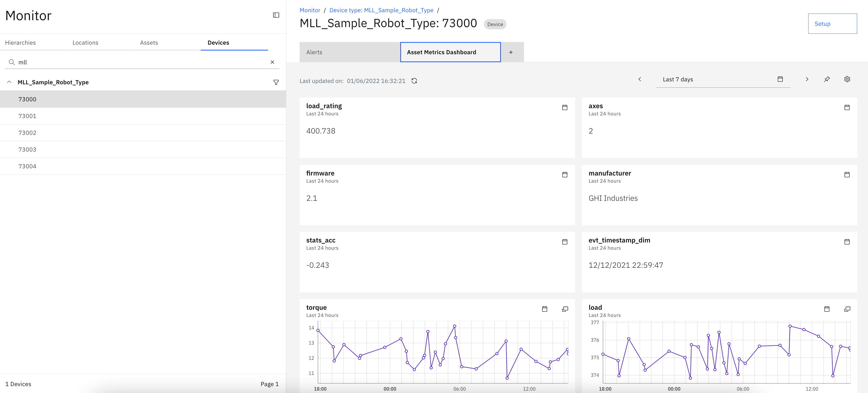Switch to the Alerts tab

pyautogui.click(x=350, y=52)
